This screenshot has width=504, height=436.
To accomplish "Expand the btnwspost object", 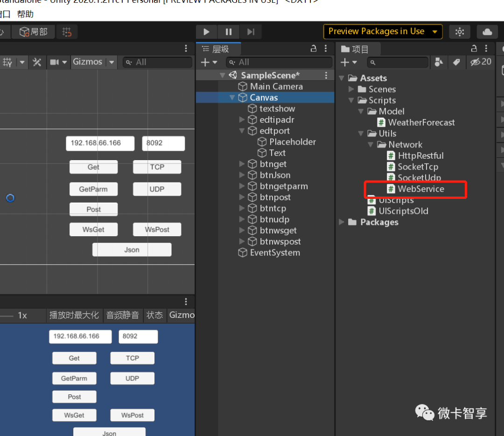I will tap(242, 241).
